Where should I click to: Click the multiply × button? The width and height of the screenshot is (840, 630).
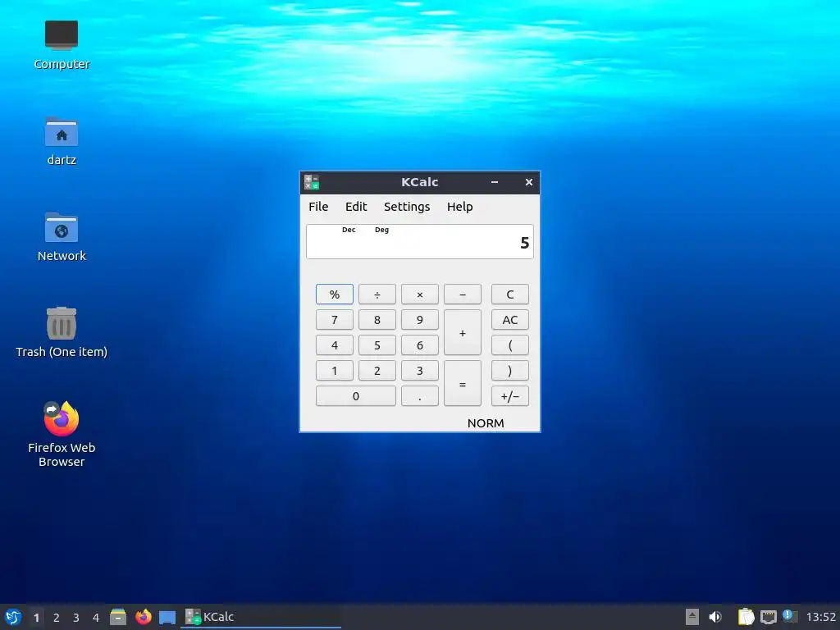[x=419, y=294]
